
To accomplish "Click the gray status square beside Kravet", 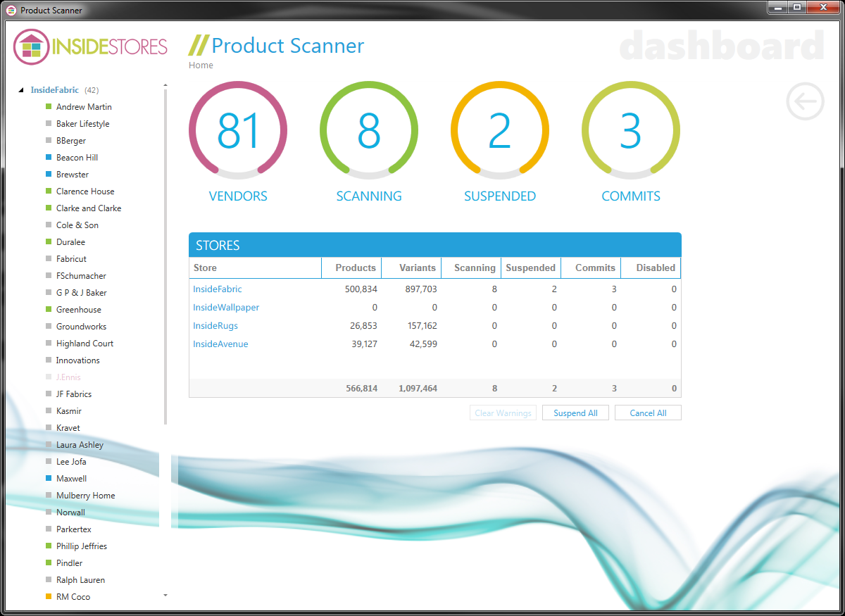I will [49, 428].
